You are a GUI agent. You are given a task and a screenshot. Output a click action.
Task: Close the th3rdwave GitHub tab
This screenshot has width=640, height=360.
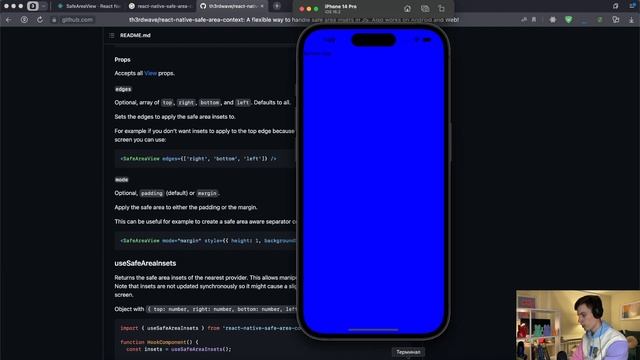(262, 6)
